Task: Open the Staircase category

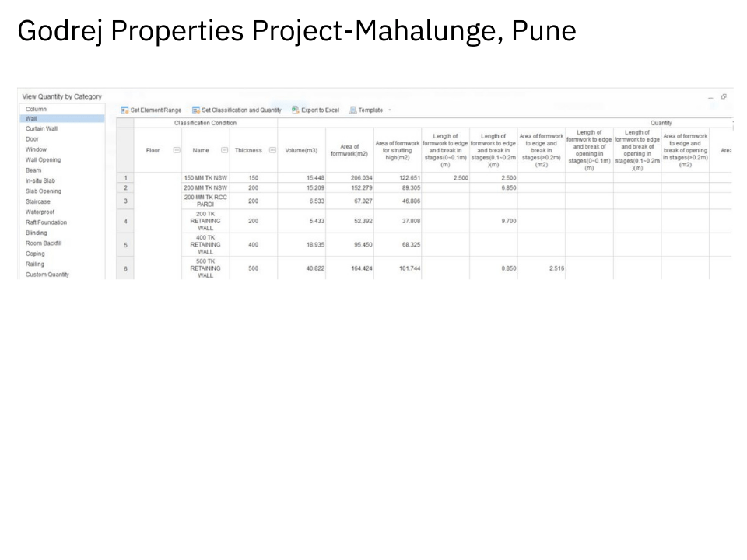Action: tap(37, 202)
